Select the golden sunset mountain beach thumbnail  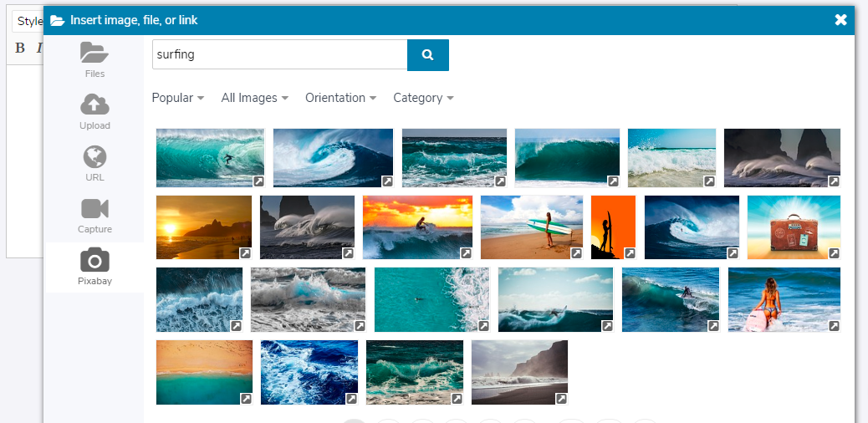click(204, 227)
